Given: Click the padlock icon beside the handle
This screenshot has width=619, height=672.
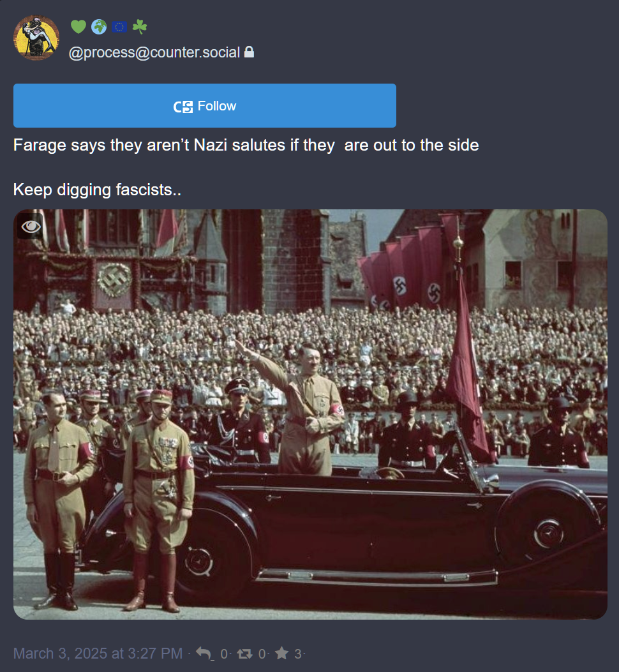Looking at the screenshot, I should pyautogui.click(x=249, y=52).
